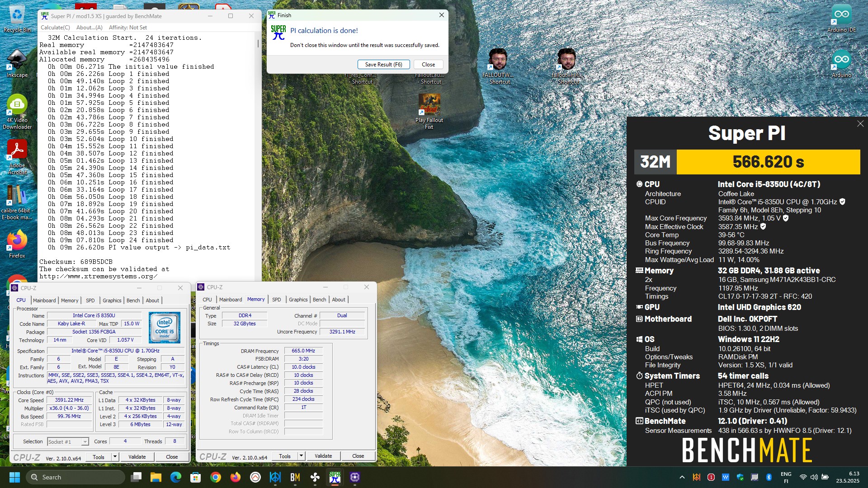Launch Firefox from the desktop icon
The image size is (868, 488).
pos(17,244)
